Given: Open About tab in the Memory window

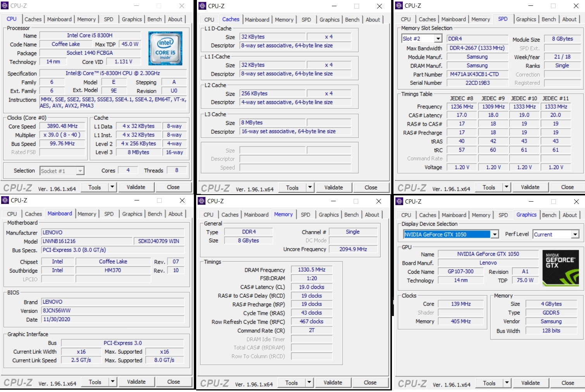Looking at the screenshot, I should click(x=372, y=214).
